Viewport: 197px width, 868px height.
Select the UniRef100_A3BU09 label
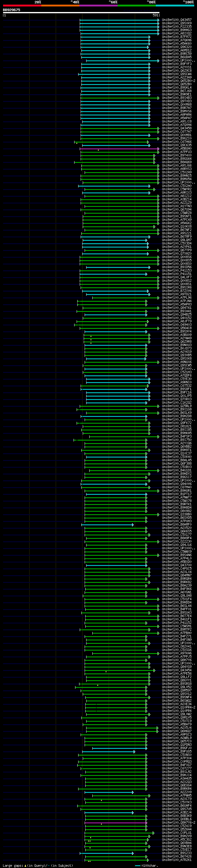click(x=177, y=335)
